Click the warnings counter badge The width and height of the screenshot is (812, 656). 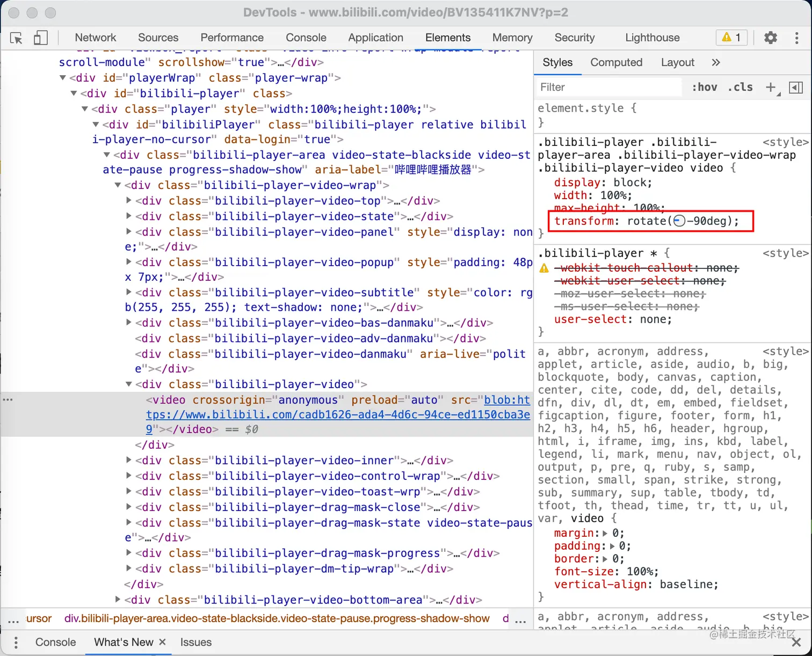pos(731,38)
